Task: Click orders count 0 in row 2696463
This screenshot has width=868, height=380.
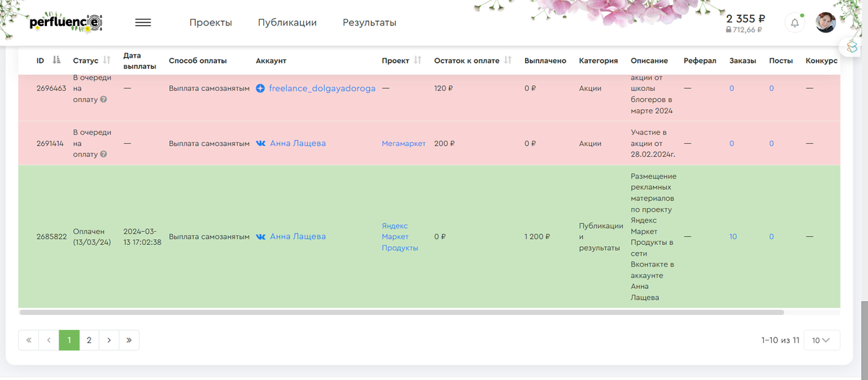Action: [x=731, y=88]
